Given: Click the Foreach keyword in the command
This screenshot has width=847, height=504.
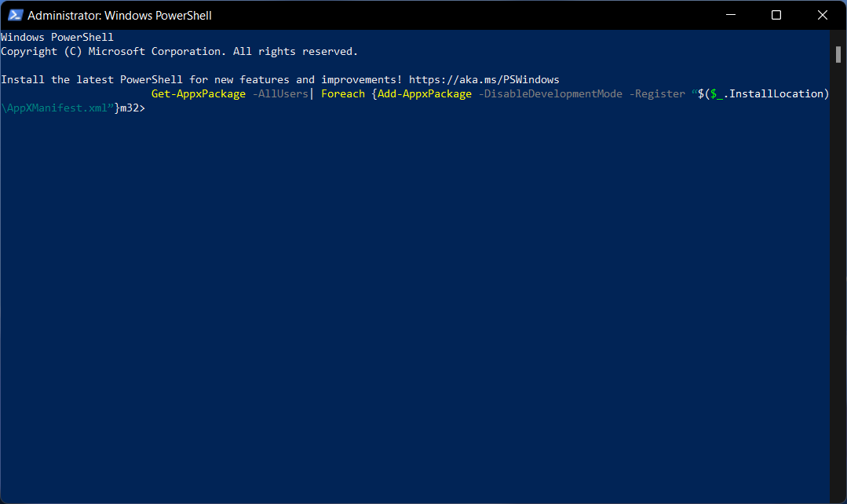Looking at the screenshot, I should click(343, 94).
